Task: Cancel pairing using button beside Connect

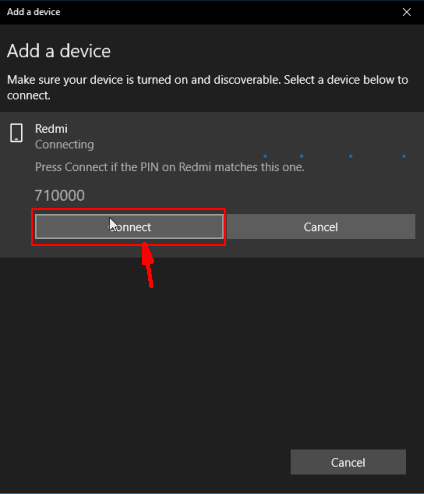Action: click(x=321, y=227)
